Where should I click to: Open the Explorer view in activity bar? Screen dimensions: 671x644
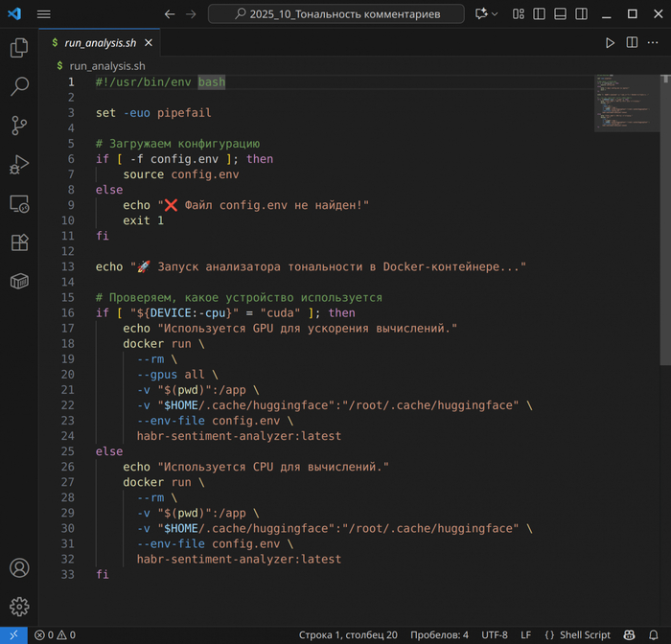tap(19, 48)
